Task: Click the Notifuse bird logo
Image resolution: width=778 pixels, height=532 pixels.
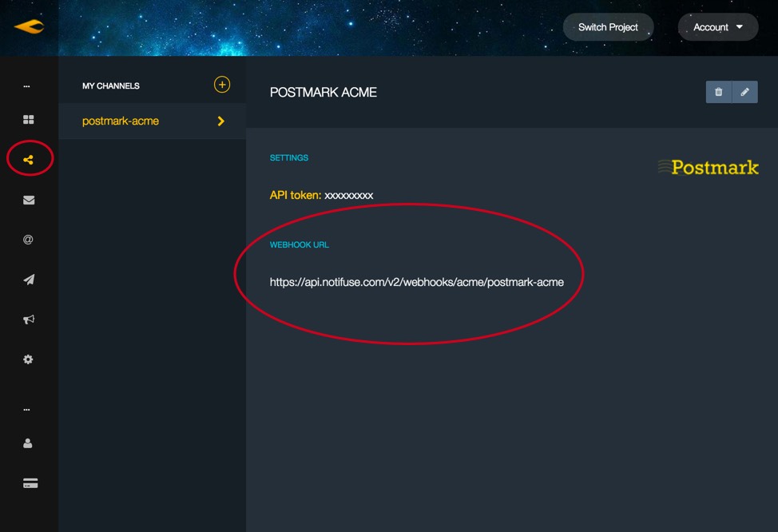Action: coord(30,26)
